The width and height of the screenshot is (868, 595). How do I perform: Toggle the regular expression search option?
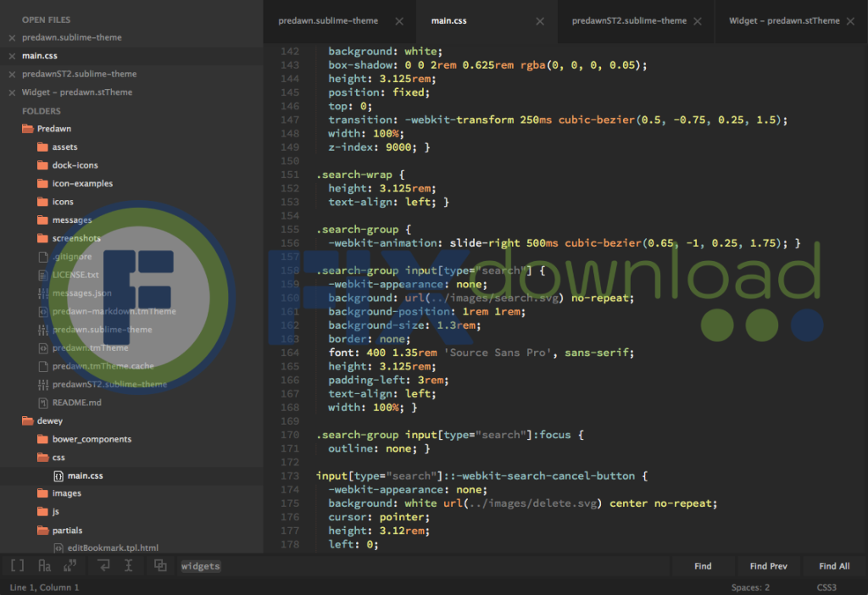(17, 566)
